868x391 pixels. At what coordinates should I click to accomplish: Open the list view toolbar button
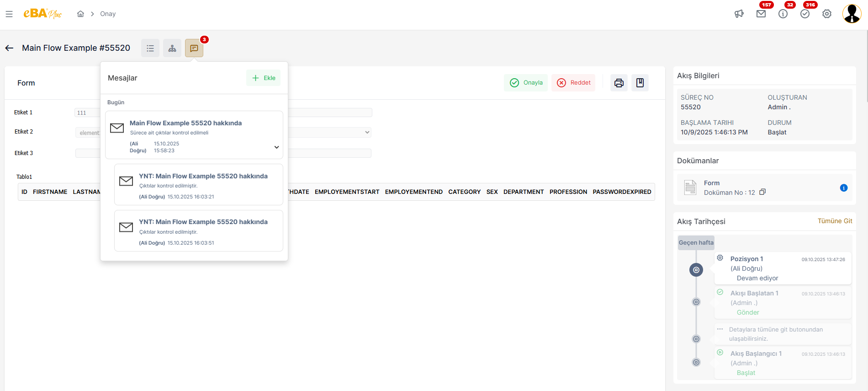point(150,48)
